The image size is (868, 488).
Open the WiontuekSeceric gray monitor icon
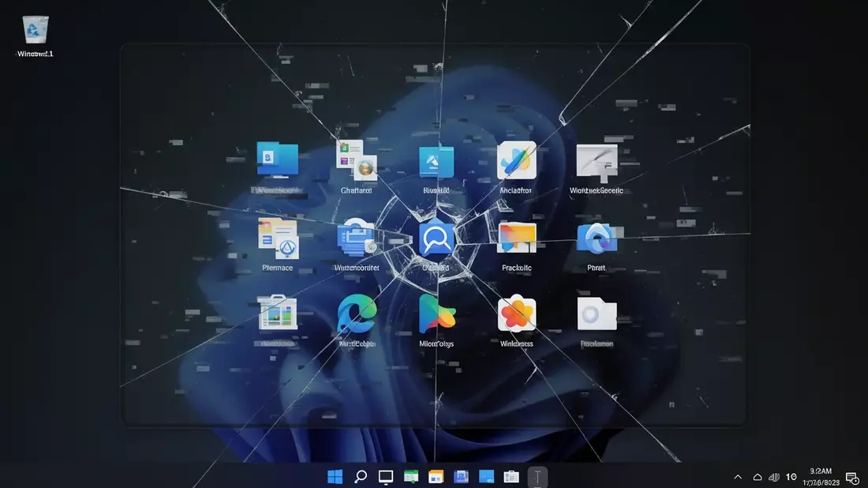tap(597, 163)
